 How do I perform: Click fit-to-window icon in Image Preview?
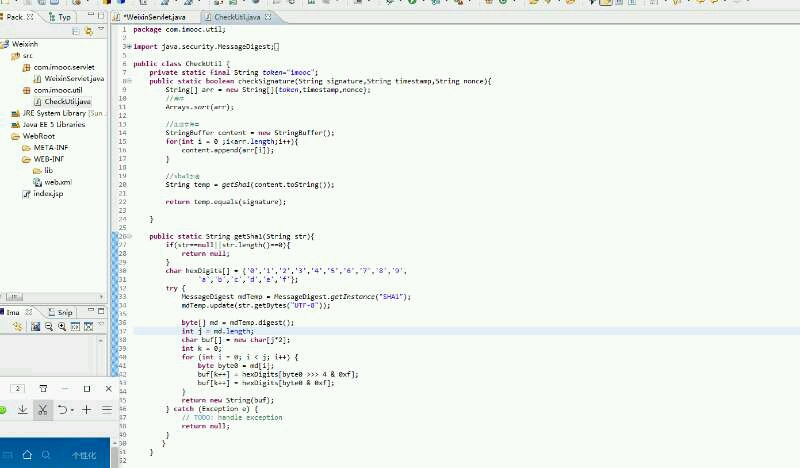click(x=88, y=327)
